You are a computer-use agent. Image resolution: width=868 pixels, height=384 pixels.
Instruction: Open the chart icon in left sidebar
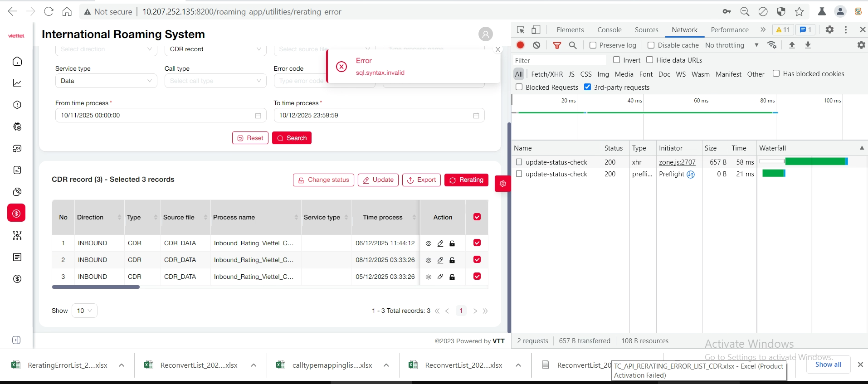click(x=17, y=83)
